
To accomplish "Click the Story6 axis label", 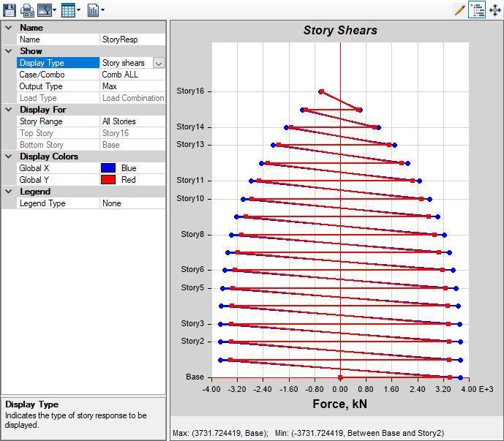I will click(192, 269).
